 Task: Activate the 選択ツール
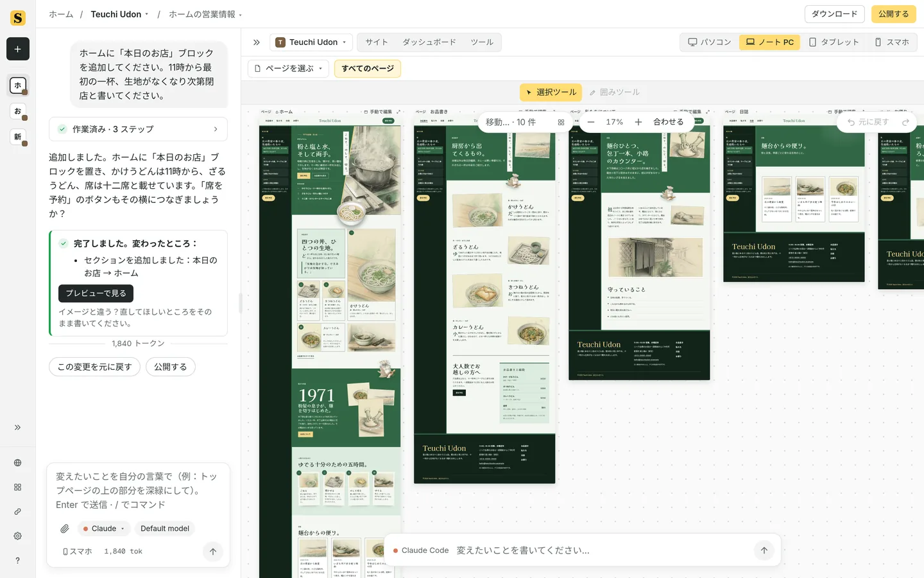[551, 92]
